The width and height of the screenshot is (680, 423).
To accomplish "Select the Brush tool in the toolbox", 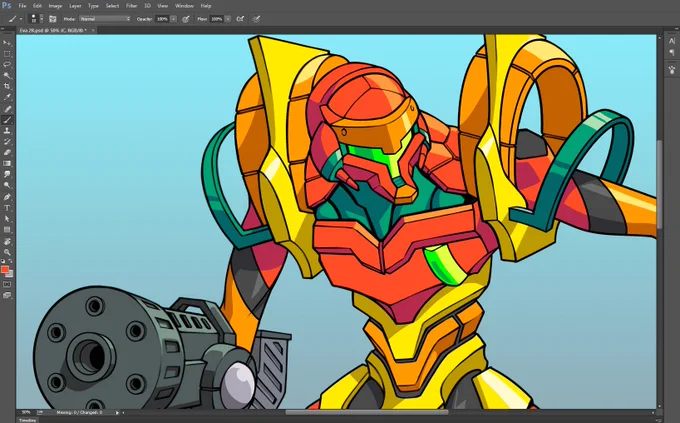I will (x=7, y=120).
